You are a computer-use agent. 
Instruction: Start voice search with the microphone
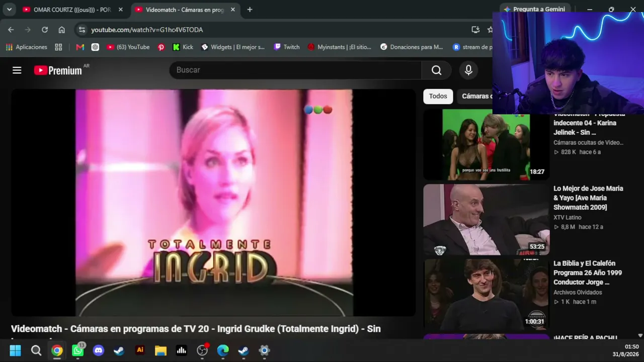[x=468, y=70]
